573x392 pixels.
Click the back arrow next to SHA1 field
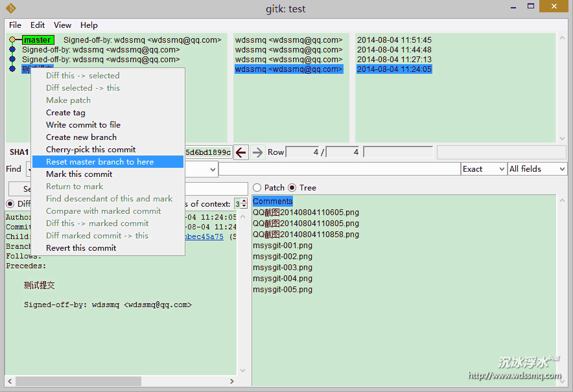[x=241, y=152]
